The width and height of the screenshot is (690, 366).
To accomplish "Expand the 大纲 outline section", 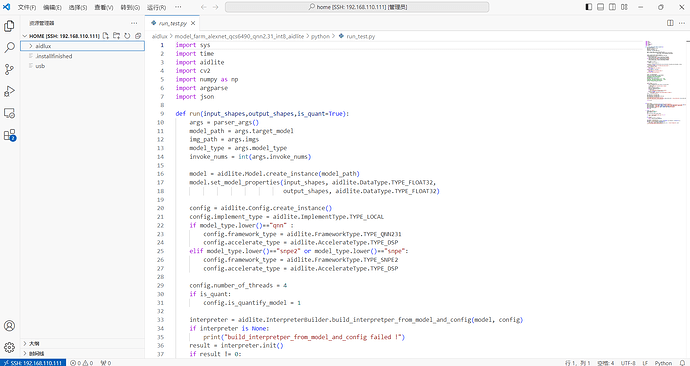I will click(83, 344).
